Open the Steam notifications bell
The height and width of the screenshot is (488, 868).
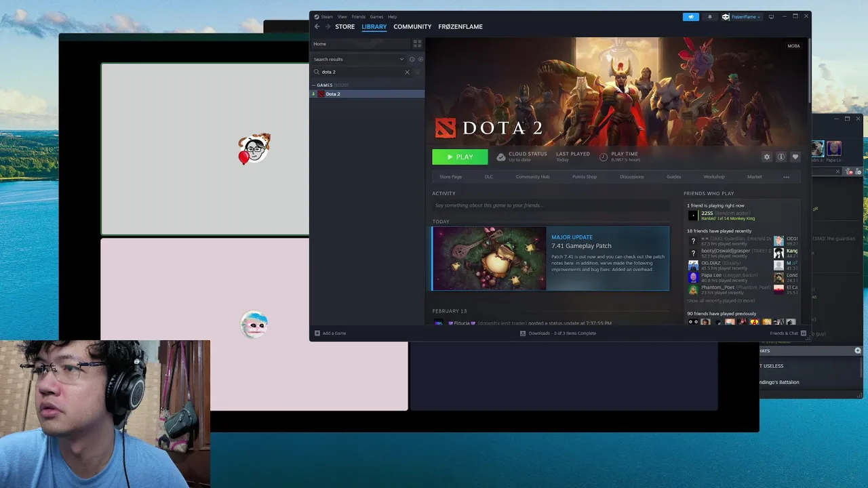pyautogui.click(x=710, y=17)
